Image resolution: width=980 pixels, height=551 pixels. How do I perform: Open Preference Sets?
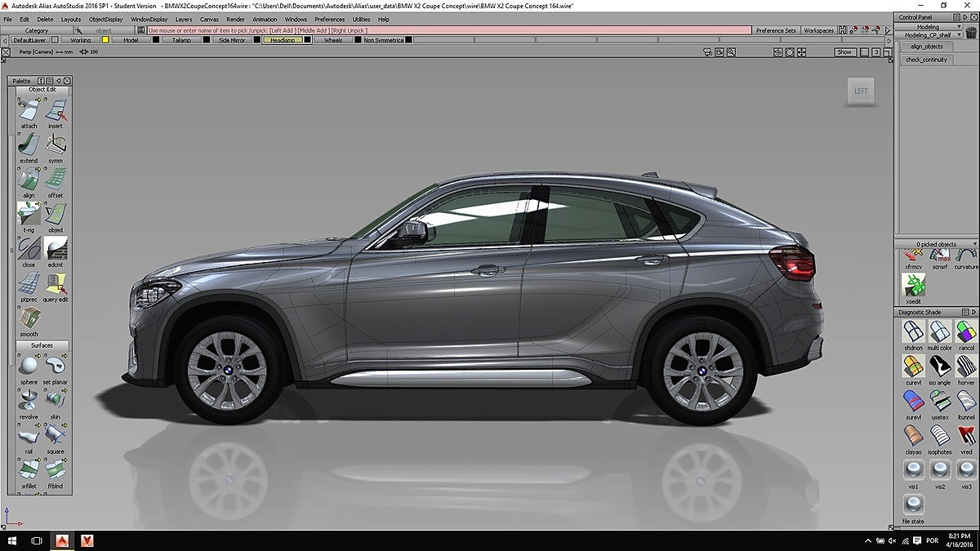776,30
